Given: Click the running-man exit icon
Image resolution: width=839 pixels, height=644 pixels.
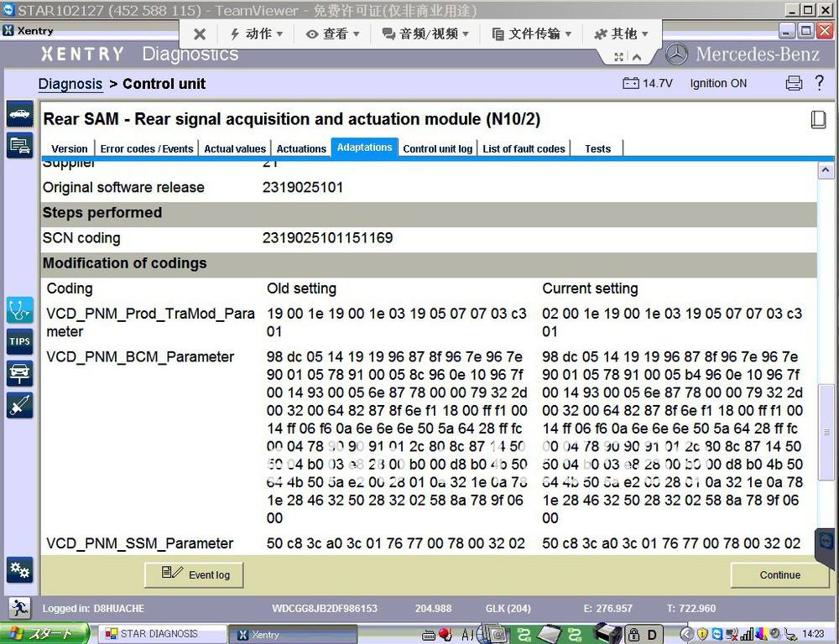Looking at the screenshot, I should pyautogui.click(x=20, y=608).
